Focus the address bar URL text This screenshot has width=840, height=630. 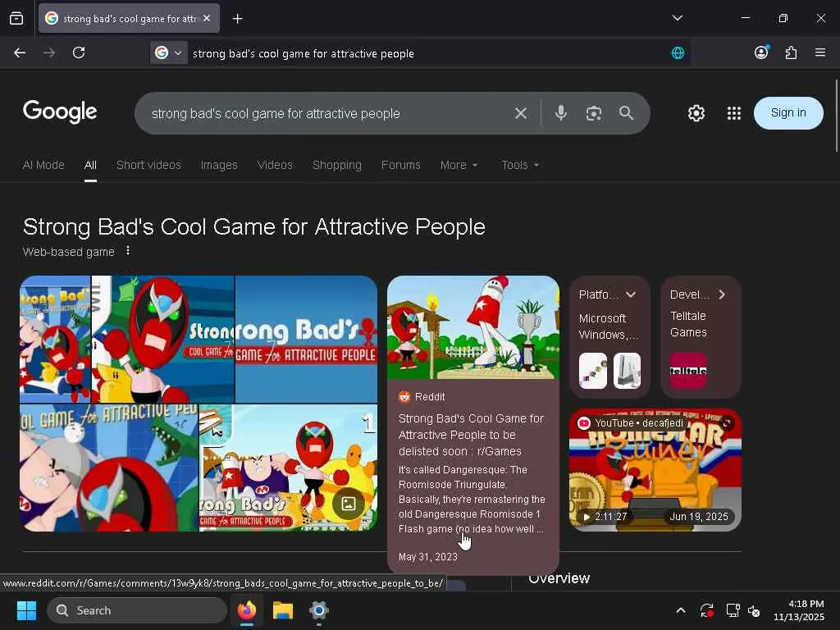click(x=304, y=53)
